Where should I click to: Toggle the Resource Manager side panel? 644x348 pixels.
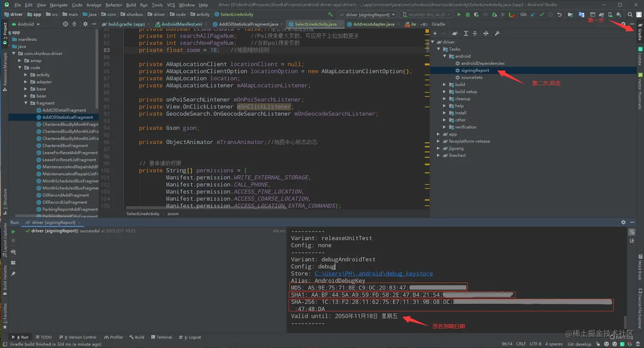point(5,71)
